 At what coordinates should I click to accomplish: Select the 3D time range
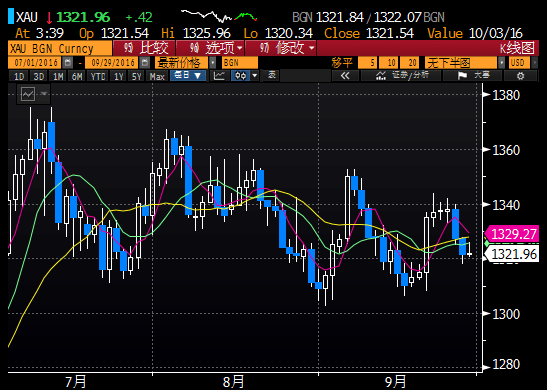[38, 76]
